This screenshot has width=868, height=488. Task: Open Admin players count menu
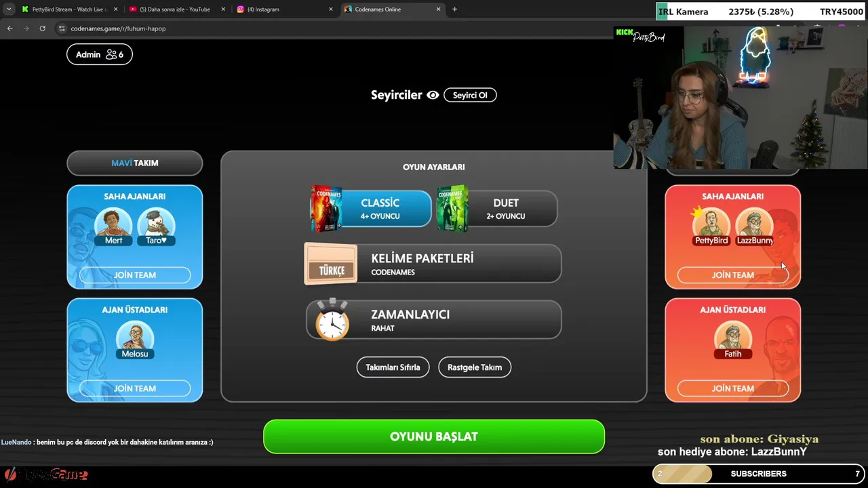100,54
